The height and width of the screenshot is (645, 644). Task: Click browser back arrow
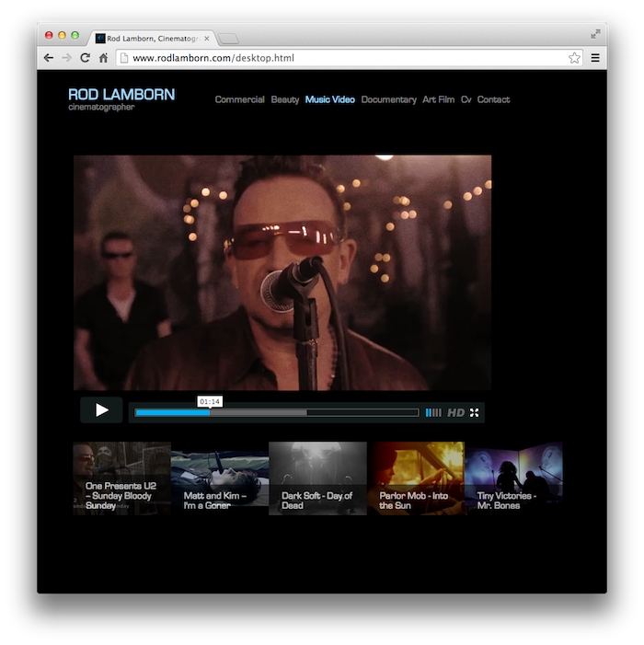click(49, 58)
